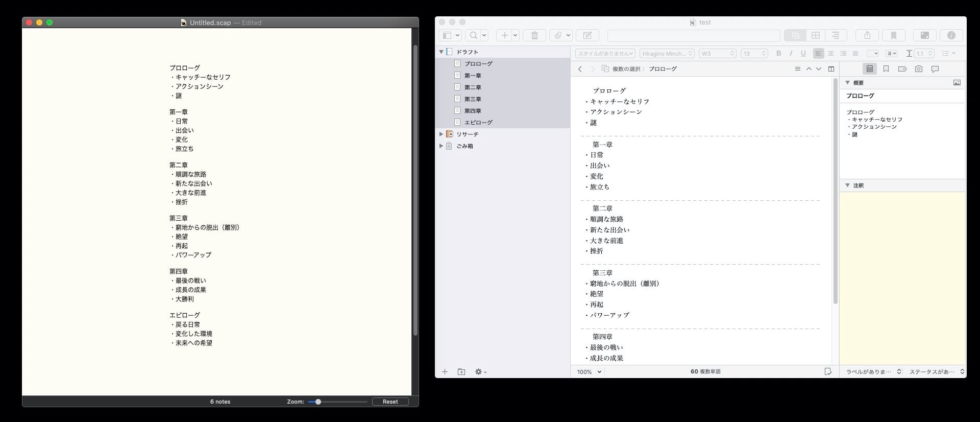Open the W3 font weight dropdown
The width and height of the screenshot is (980, 422).
click(x=717, y=53)
